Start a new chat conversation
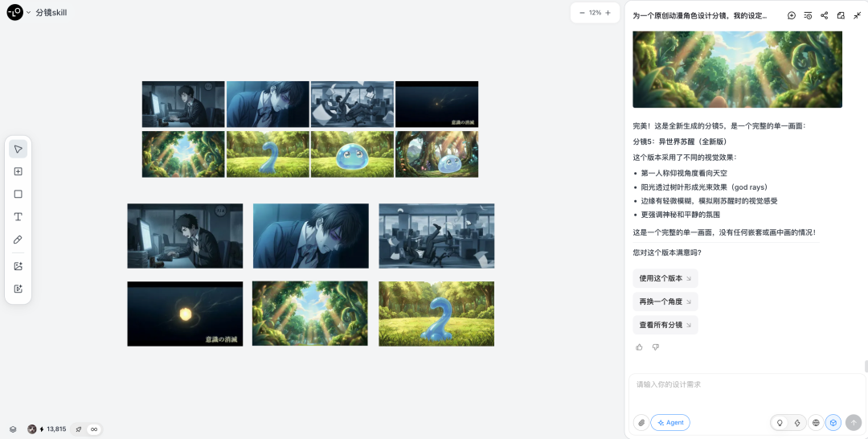 792,15
